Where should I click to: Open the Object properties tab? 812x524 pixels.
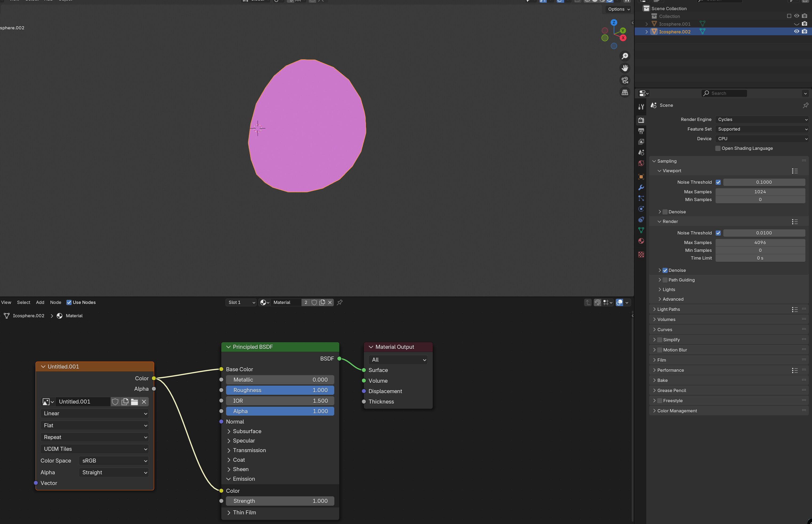coord(641,177)
